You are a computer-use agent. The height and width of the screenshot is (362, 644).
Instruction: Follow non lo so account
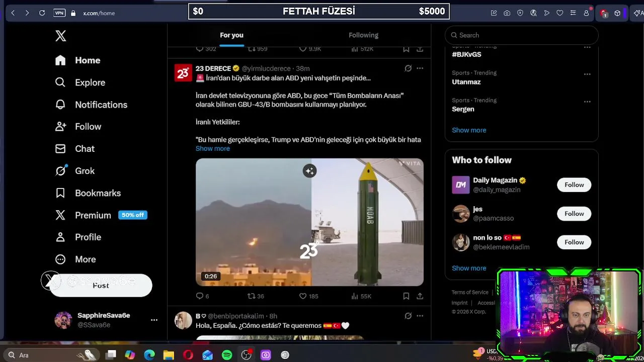pos(574,242)
